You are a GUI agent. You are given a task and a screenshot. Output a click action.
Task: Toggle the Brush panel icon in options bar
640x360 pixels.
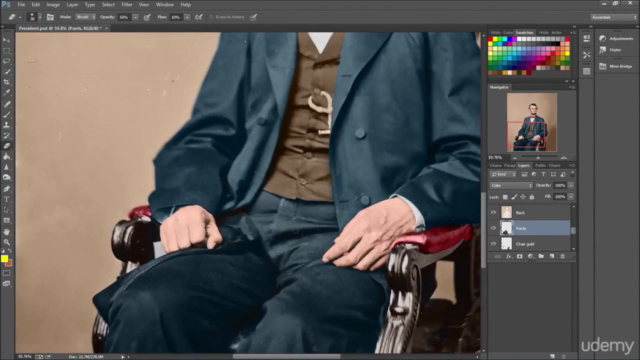click(50, 17)
